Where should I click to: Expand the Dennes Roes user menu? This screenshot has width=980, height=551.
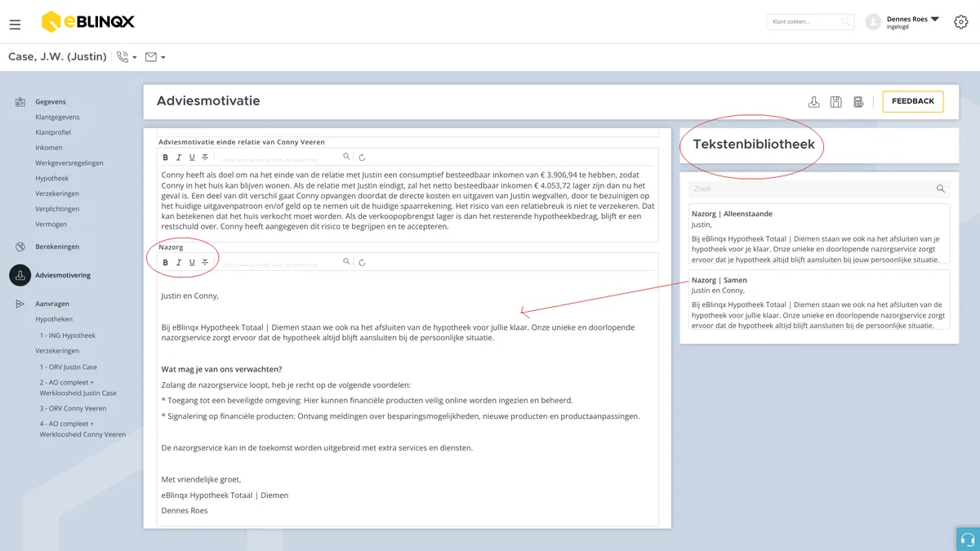934,19
